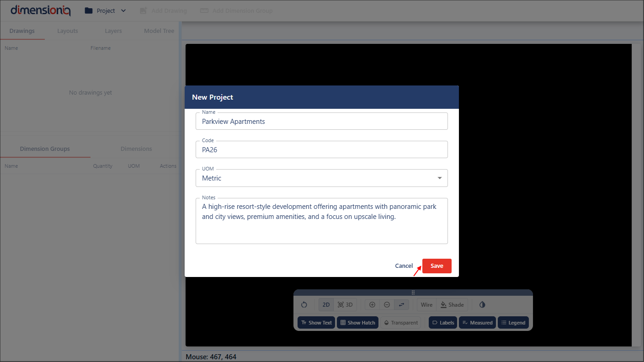Image resolution: width=644 pixels, height=362 pixels.
Task: Toggle the Show Hatch option
Action: coord(357,323)
